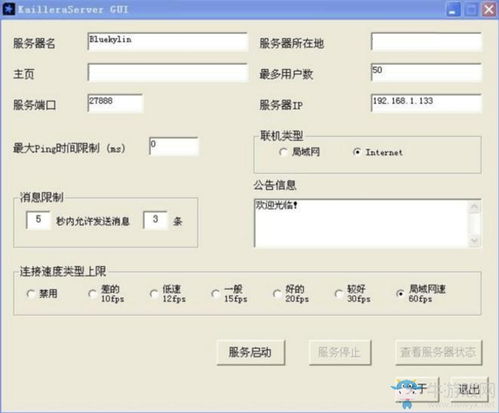The height and width of the screenshot is (413, 499).
Task: Click inside the 公告信息 announcement text box
Action: (361, 223)
